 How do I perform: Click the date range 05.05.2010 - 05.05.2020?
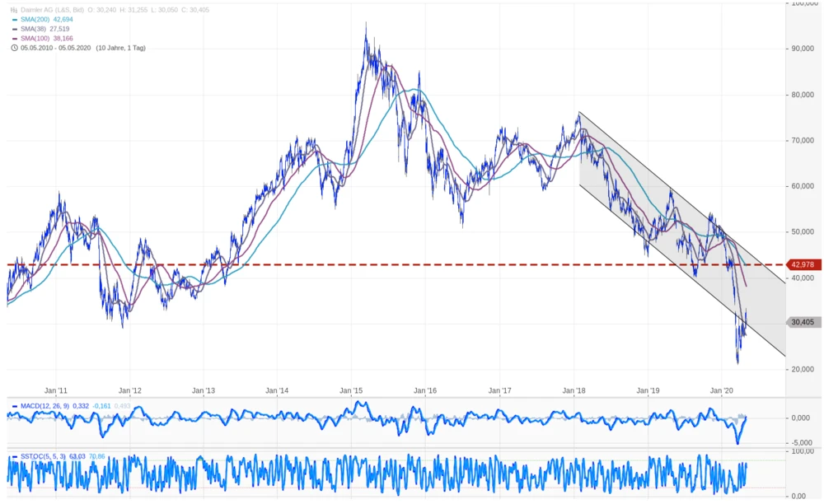pos(55,48)
